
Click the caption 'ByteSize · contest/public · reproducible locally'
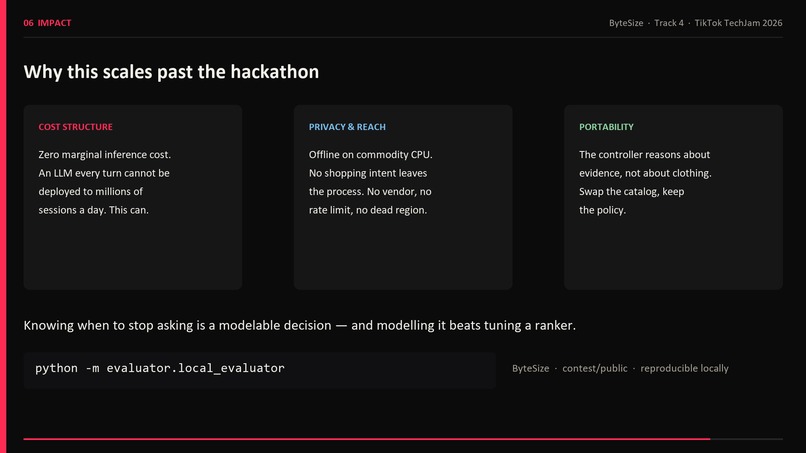coord(620,368)
